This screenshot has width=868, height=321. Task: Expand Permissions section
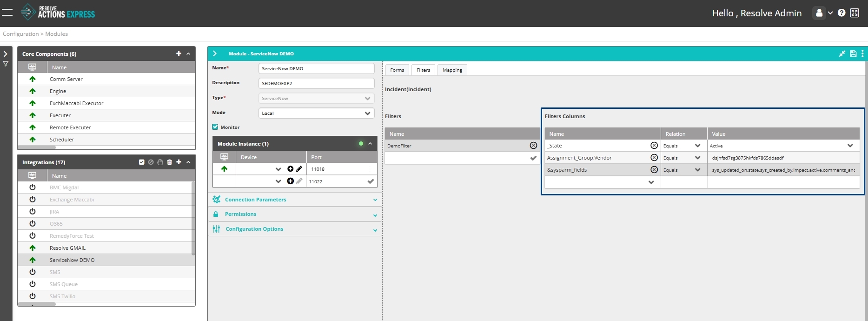click(x=295, y=214)
